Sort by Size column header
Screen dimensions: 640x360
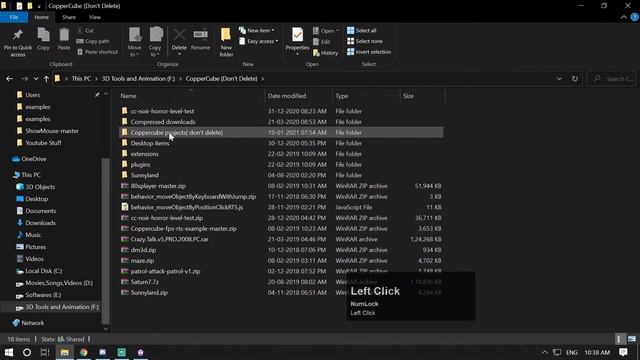422,96
